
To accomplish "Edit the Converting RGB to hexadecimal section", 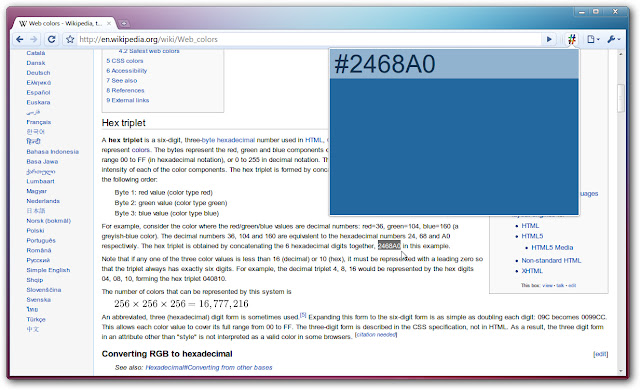I will (x=600, y=354).
